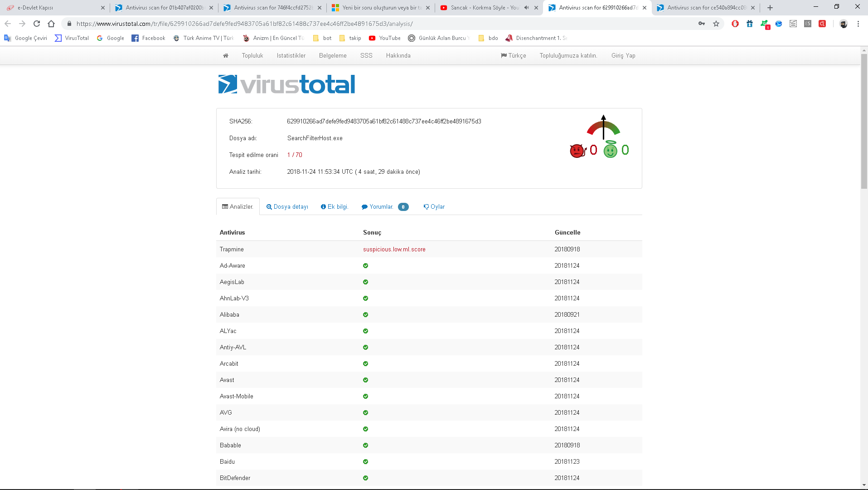The width and height of the screenshot is (868, 490).
Task: Click the SearchFilterHost.exe file name
Action: tap(315, 138)
